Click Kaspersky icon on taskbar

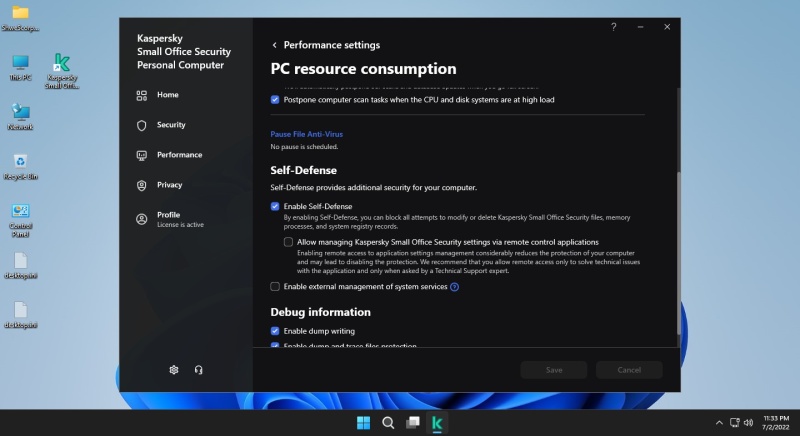(x=437, y=423)
